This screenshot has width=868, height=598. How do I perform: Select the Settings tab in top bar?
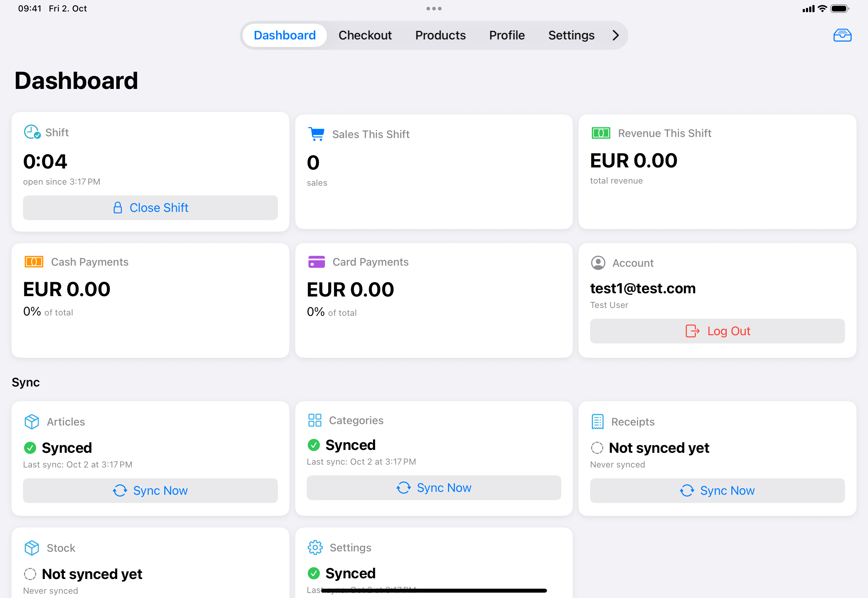(571, 35)
